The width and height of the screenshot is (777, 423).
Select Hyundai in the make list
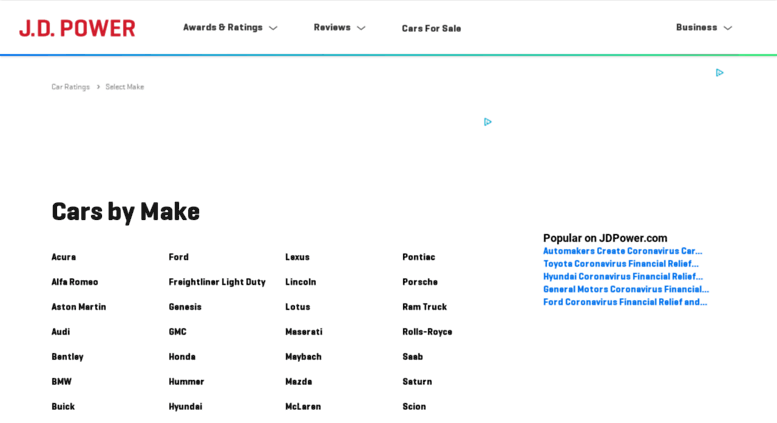coord(185,407)
